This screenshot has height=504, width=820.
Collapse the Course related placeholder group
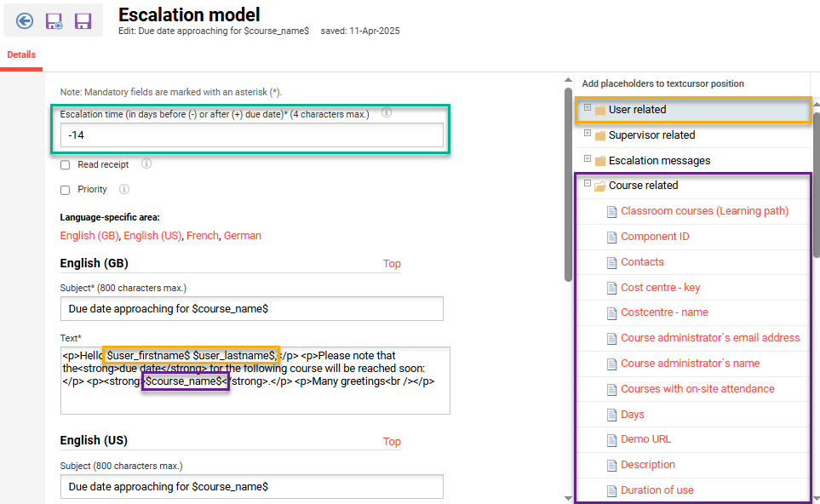586,185
